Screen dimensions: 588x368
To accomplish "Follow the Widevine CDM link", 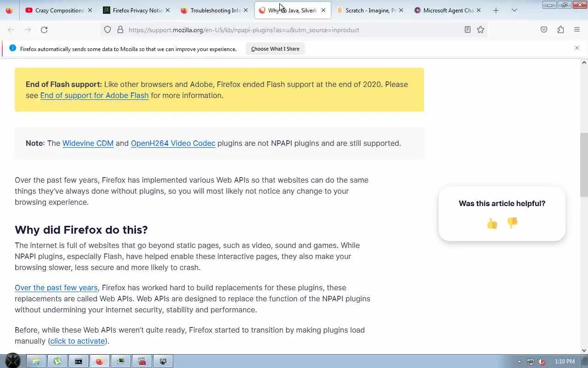I will tap(88, 143).
